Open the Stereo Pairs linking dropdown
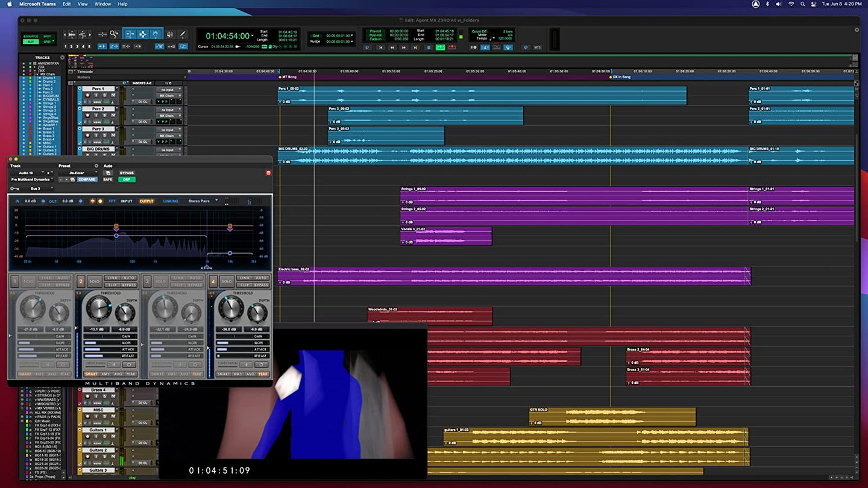The height and width of the screenshot is (488, 868). tap(203, 201)
